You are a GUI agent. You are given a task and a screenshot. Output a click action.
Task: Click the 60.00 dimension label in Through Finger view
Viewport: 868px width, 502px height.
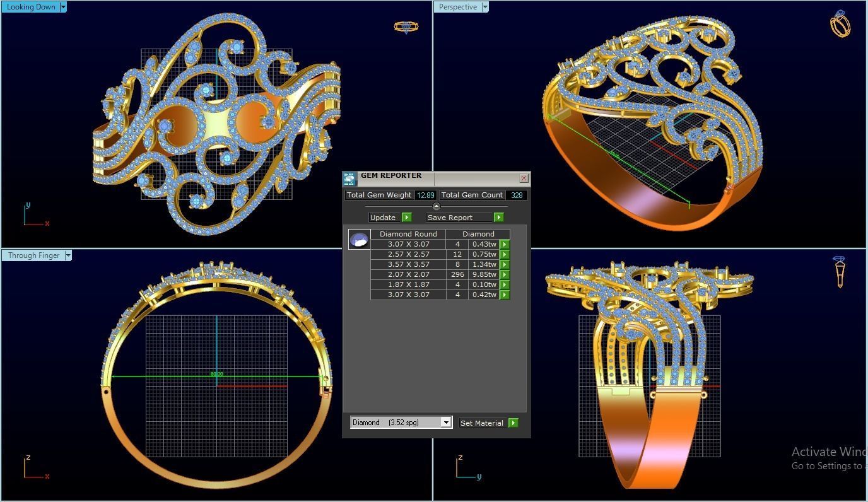[216, 374]
